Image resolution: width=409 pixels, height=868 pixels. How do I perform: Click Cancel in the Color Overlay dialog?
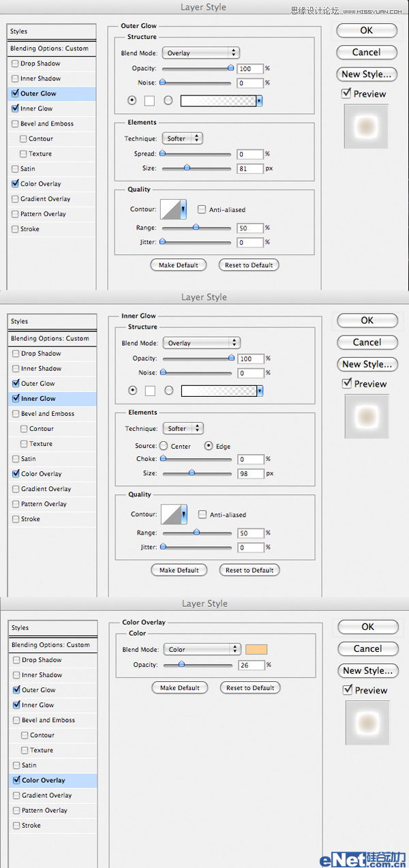pos(368,648)
